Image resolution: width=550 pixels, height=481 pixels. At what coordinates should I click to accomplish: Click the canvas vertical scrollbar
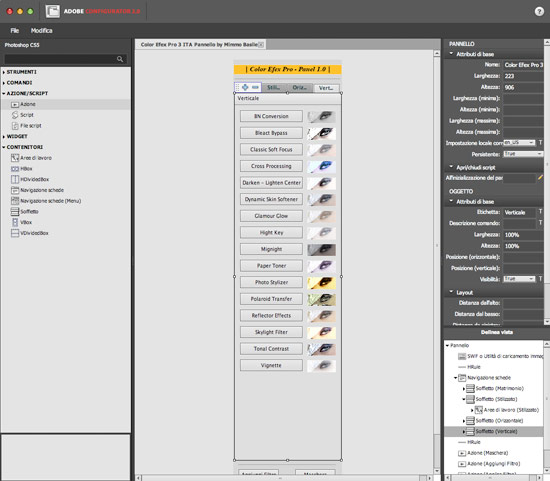[x=437, y=261]
